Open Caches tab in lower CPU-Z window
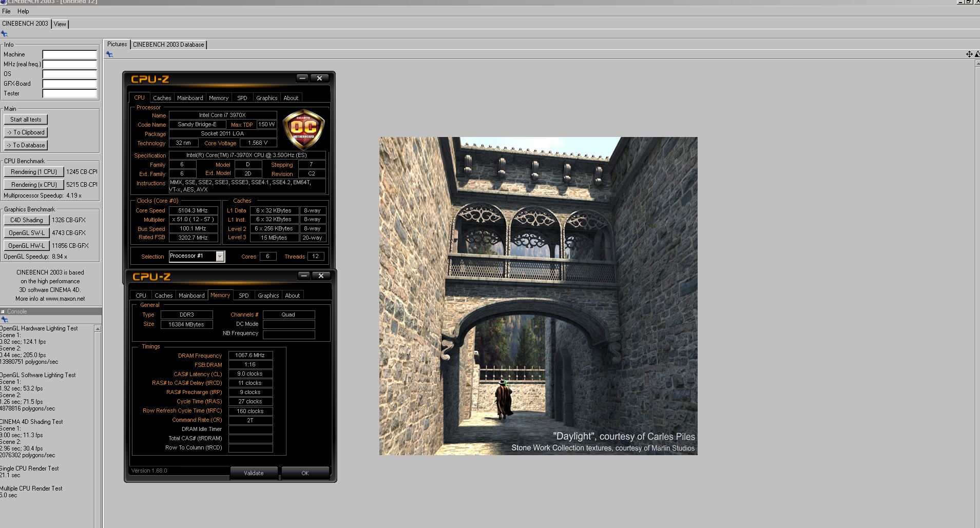 tap(163, 296)
